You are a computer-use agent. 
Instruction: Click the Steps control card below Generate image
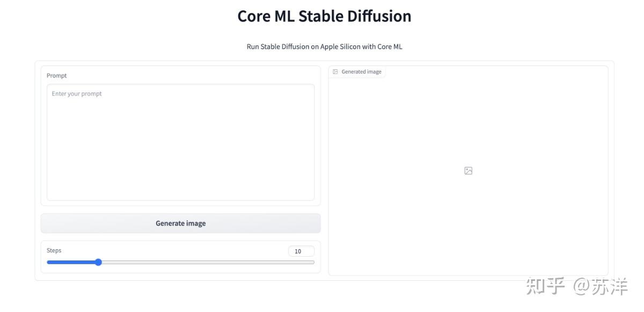click(x=180, y=257)
